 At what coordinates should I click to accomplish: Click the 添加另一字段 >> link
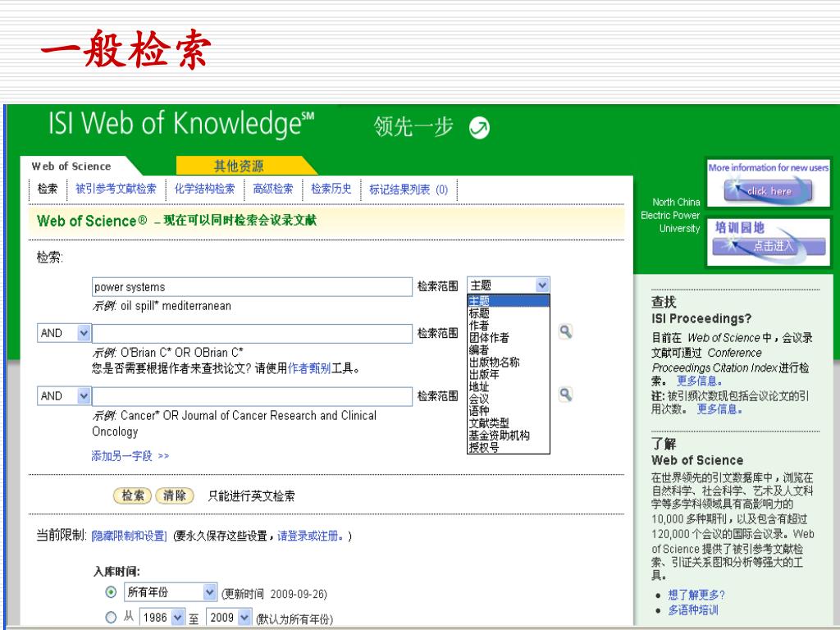(130, 456)
